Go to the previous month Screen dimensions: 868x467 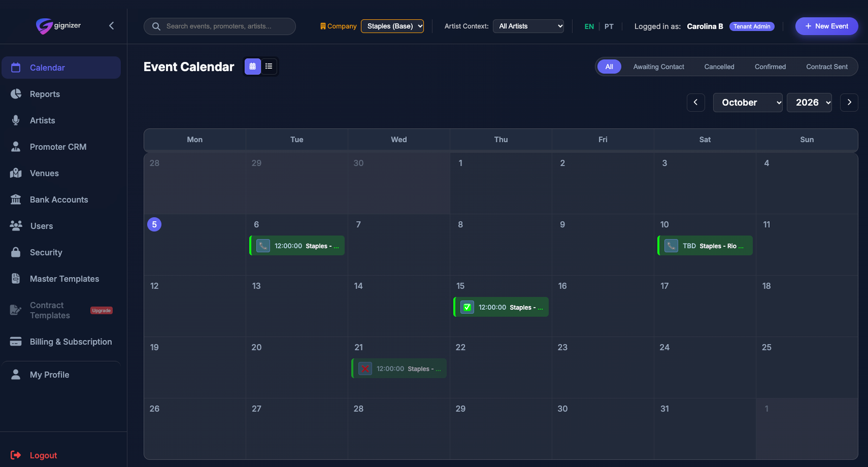(x=695, y=103)
